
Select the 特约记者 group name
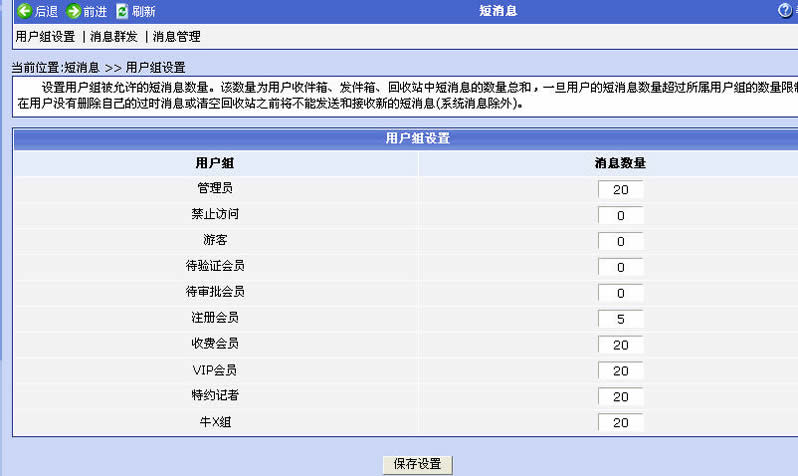(215, 396)
